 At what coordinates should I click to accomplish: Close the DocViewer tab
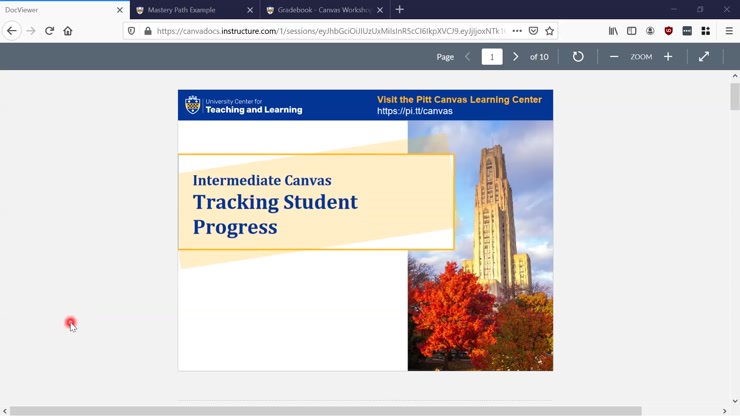pos(119,10)
